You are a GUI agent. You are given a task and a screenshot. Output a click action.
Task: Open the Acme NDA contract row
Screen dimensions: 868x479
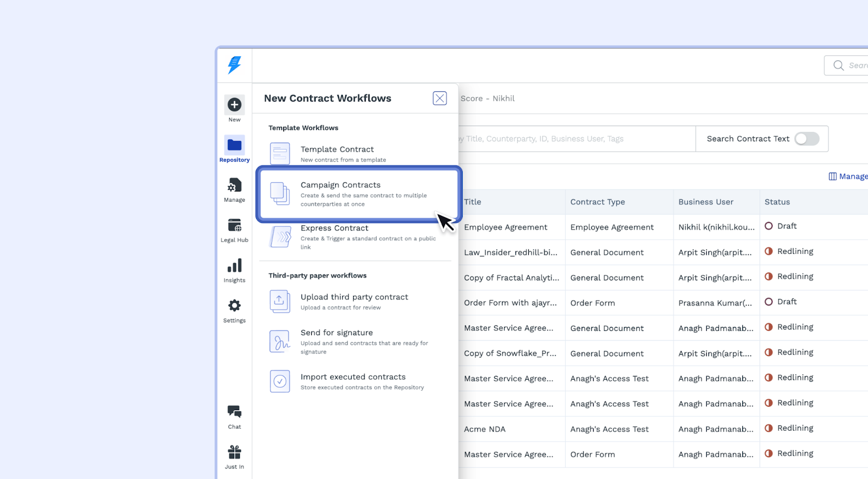[484, 429]
